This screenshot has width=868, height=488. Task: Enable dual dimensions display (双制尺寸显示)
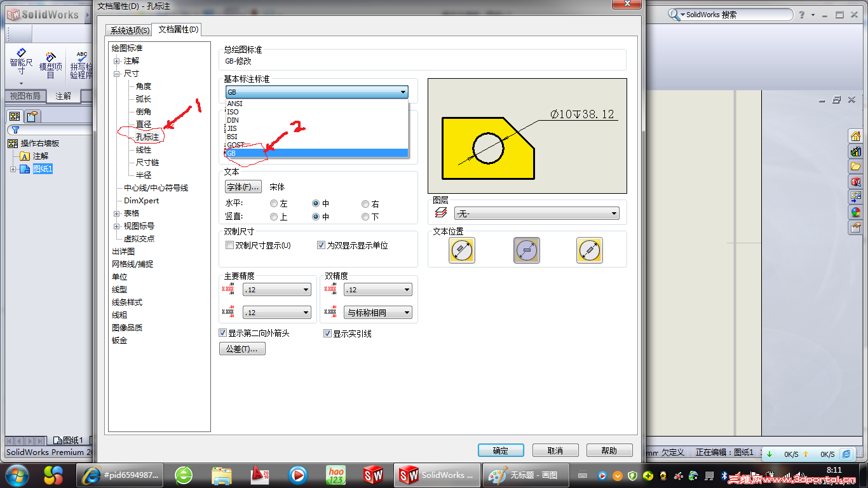(230, 245)
